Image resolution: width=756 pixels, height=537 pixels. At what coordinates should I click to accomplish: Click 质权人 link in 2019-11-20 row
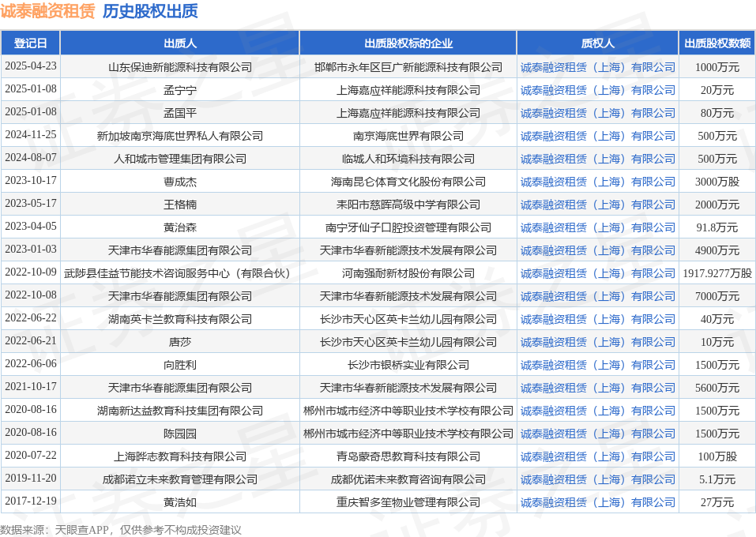(597, 479)
